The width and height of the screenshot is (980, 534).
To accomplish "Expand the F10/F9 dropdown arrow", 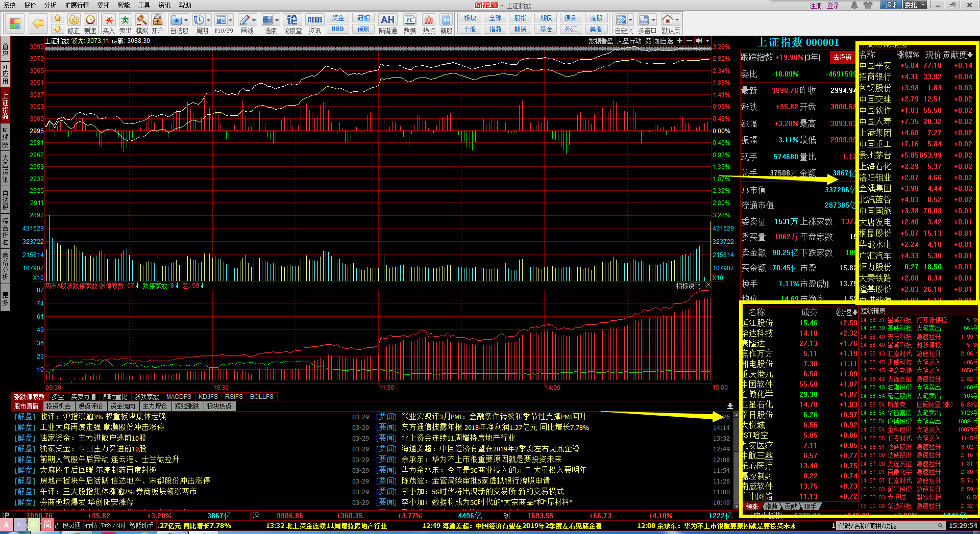I will coord(231,20).
